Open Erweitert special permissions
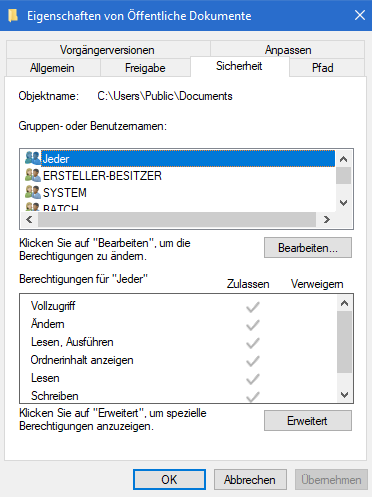372x497 pixels. tap(308, 421)
